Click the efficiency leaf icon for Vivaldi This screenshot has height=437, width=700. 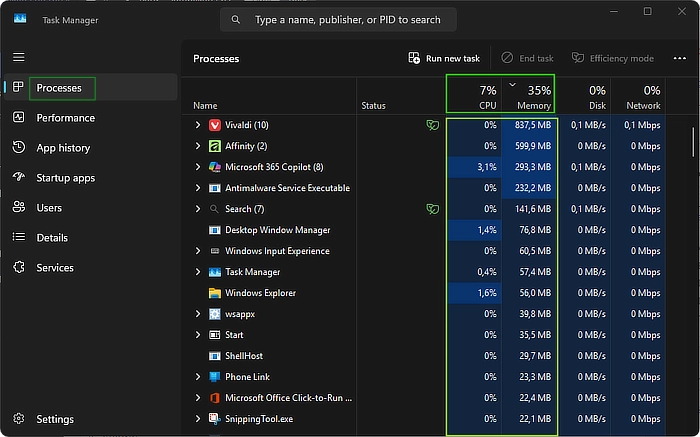[433, 125]
